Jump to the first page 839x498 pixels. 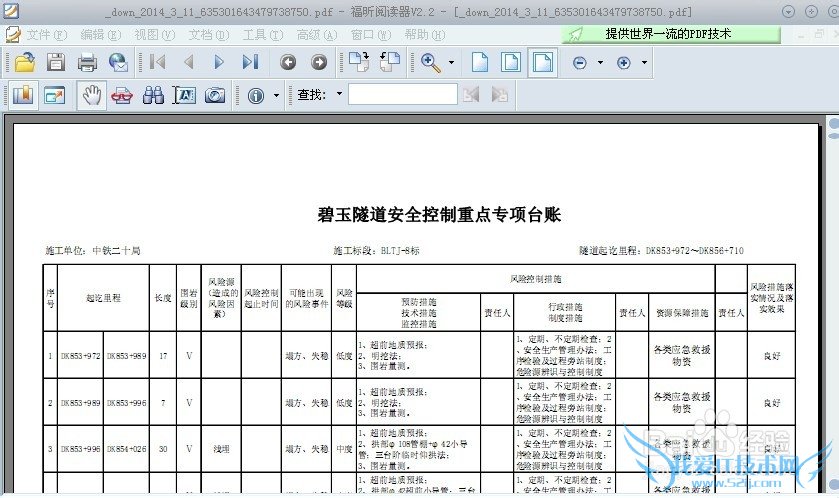[157, 62]
